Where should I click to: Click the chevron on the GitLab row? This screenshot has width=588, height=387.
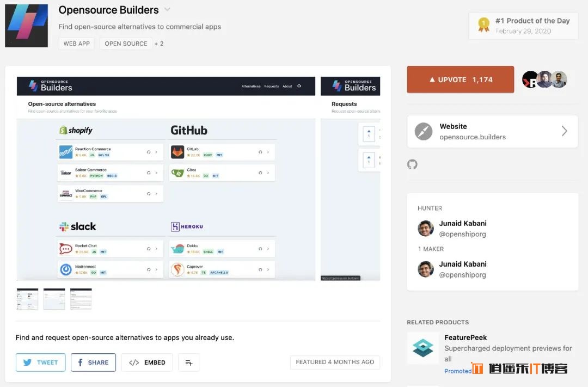tap(268, 152)
